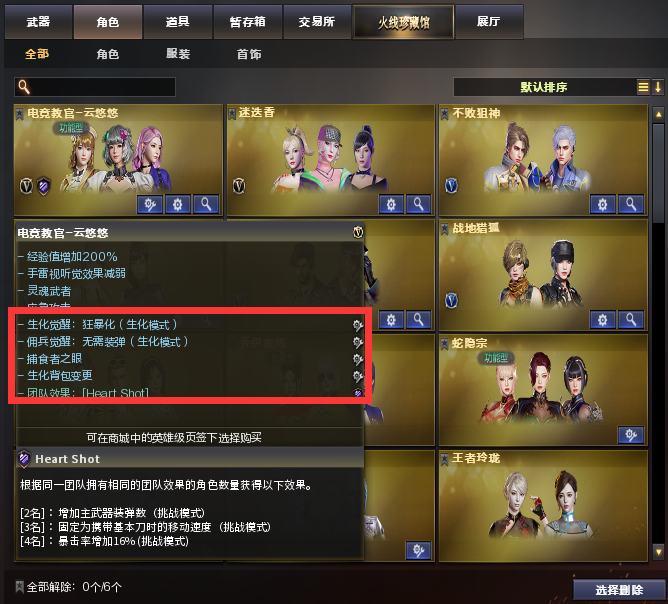
Task: Click magnifier icon on 电竞教官-云悠悠 card
Action: coord(206,204)
